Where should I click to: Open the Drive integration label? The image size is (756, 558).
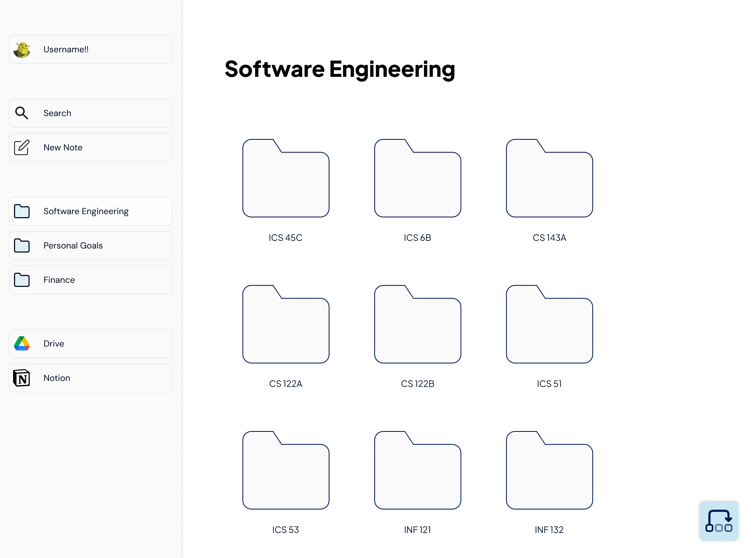pos(54,344)
